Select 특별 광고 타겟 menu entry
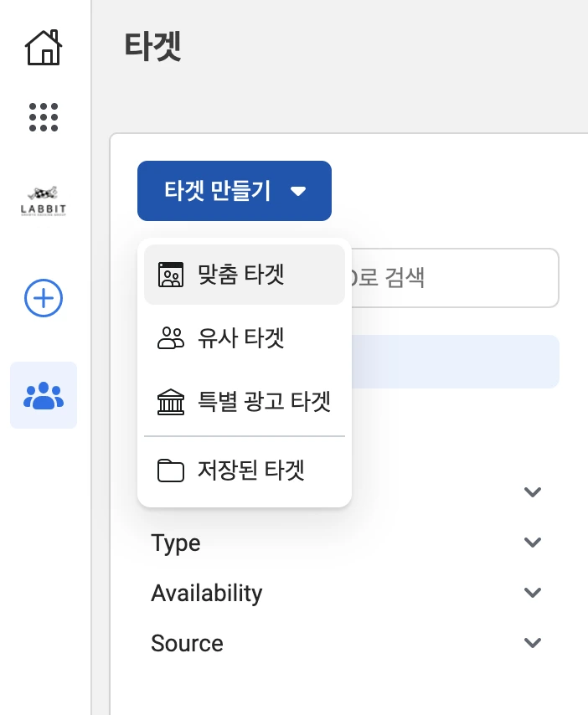 coord(264,403)
